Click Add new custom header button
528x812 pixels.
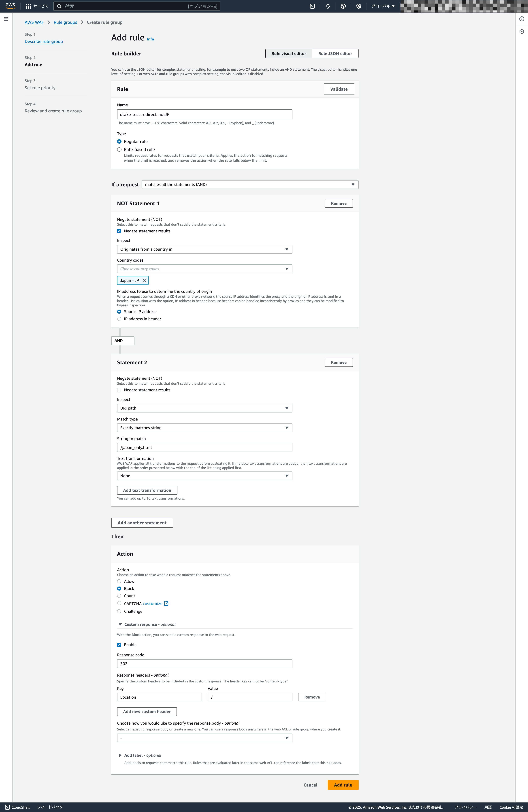(x=147, y=712)
